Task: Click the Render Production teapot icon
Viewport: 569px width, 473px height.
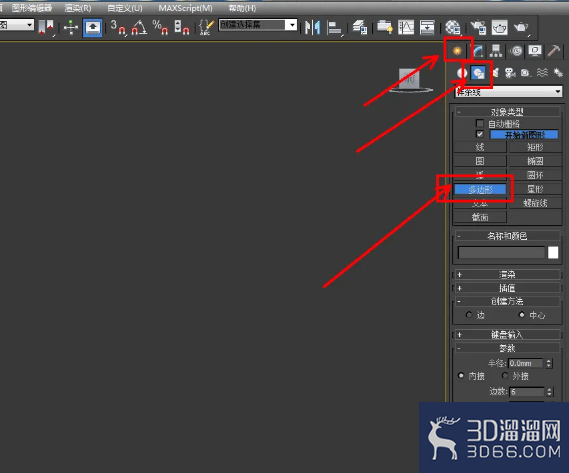Action: click(x=521, y=27)
